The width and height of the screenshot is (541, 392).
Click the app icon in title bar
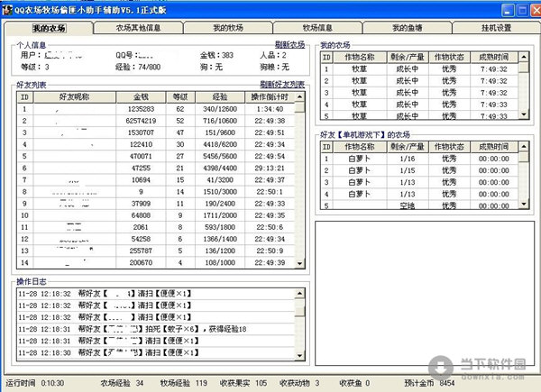8,8
